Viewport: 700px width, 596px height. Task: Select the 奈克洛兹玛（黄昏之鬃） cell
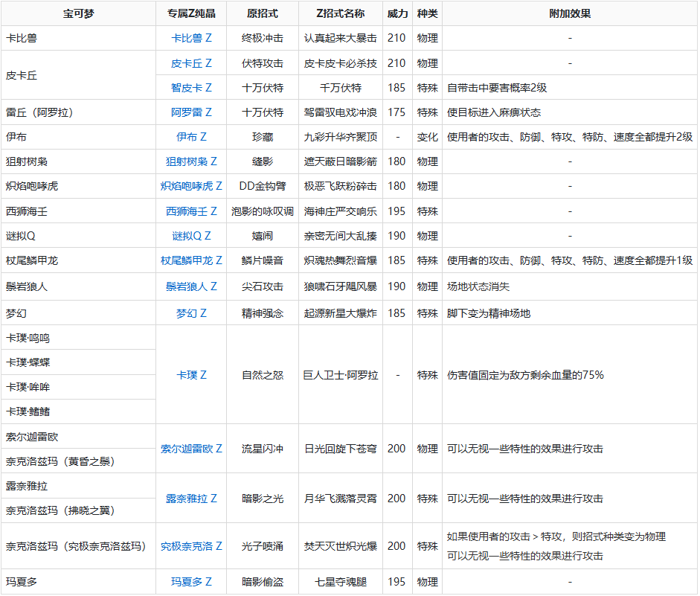[x=79, y=461]
